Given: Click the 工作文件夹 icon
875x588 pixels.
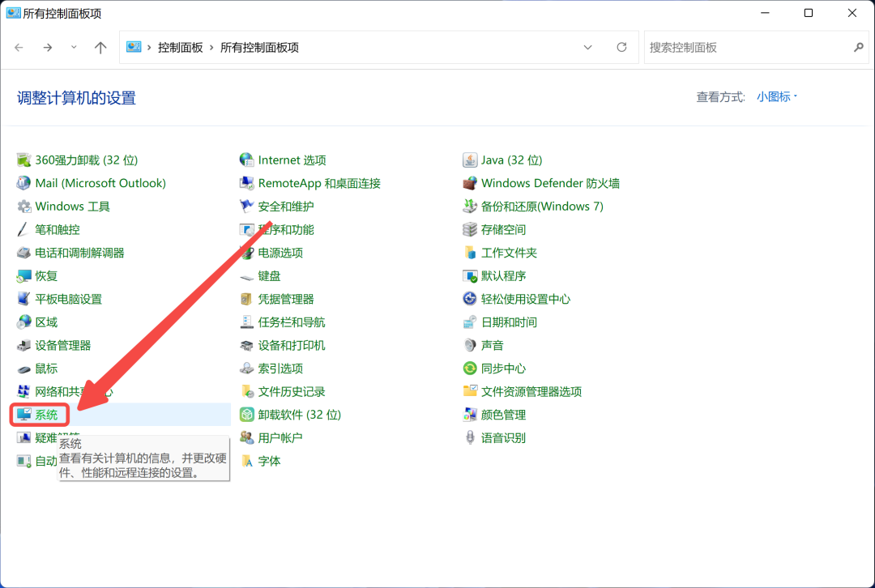Looking at the screenshot, I should click(470, 253).
